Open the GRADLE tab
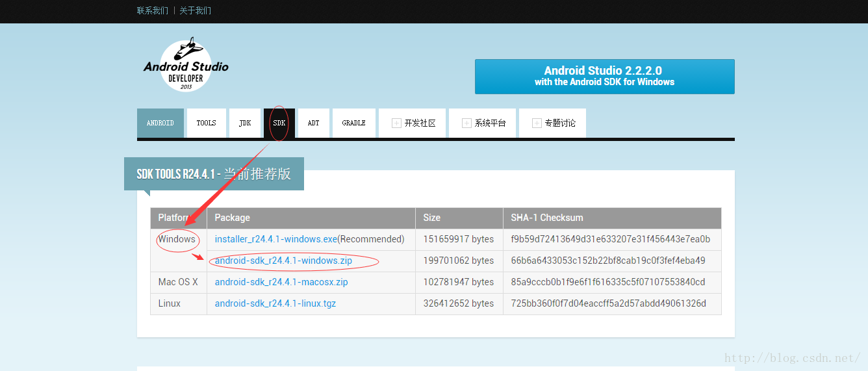 point(354,123)
